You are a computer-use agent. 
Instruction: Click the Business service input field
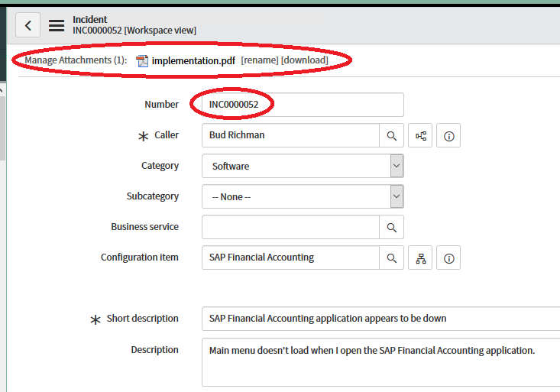(x=290, y=227)
